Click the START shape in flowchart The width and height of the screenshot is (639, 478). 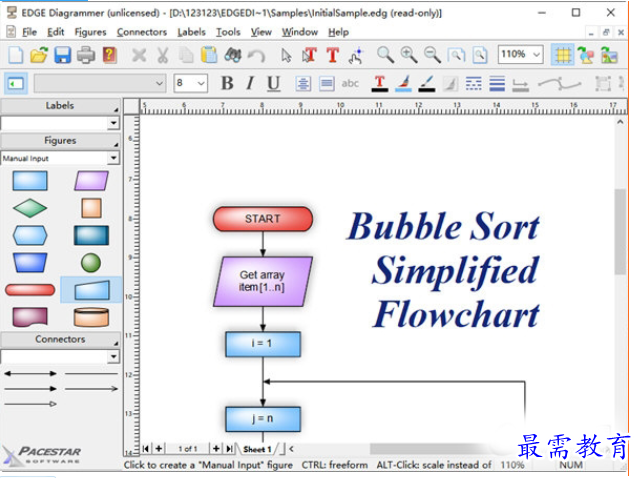(263, 219)
